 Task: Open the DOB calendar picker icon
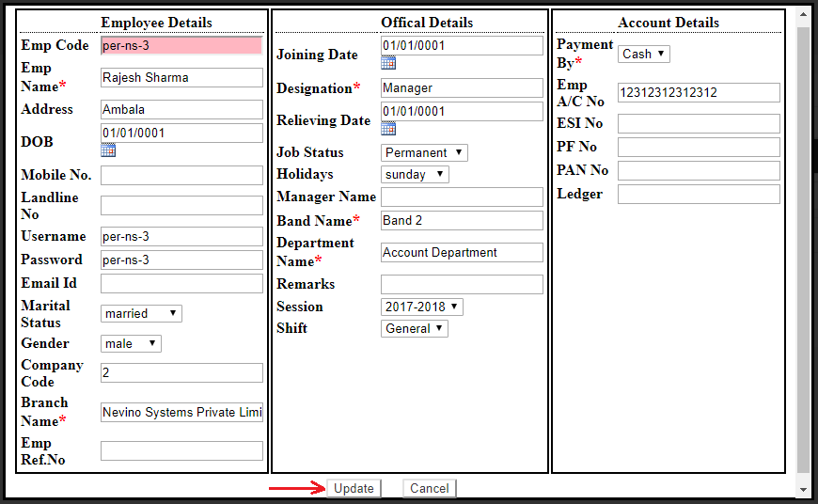[x=108, y=150]
